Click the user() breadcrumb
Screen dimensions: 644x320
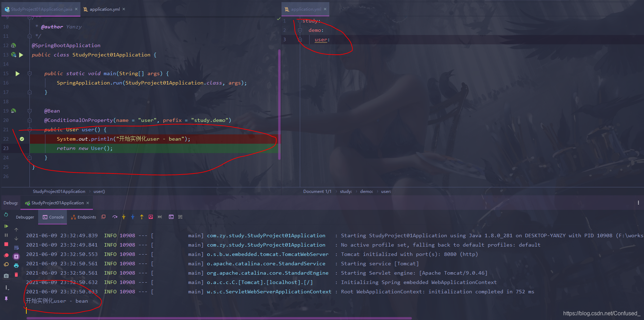99,192
